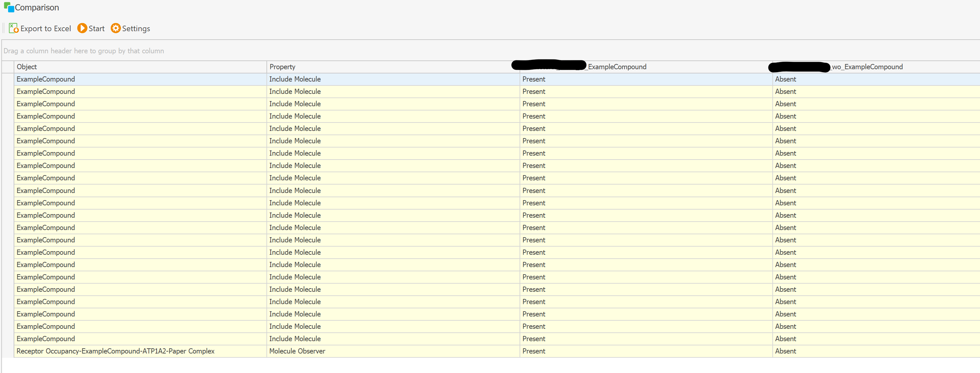Screen dimensions: 980x373
Task: Open the Settings panel
Action: (130, 28)
